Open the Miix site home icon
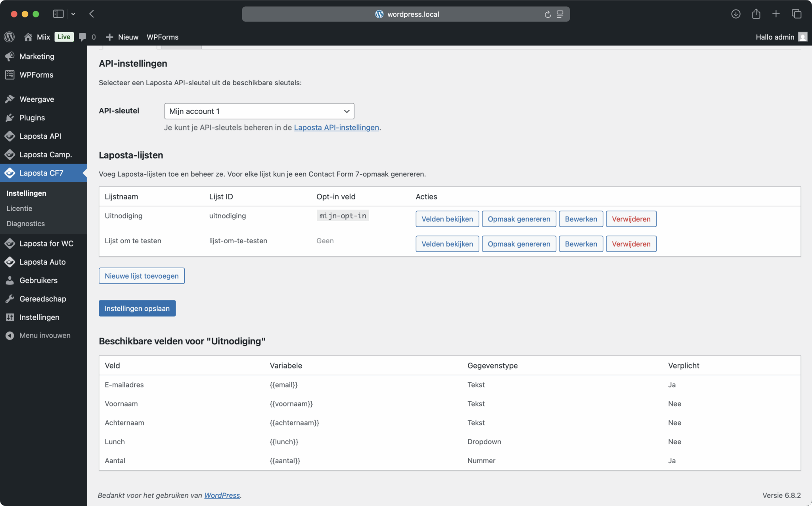 (x=28, y=37)
